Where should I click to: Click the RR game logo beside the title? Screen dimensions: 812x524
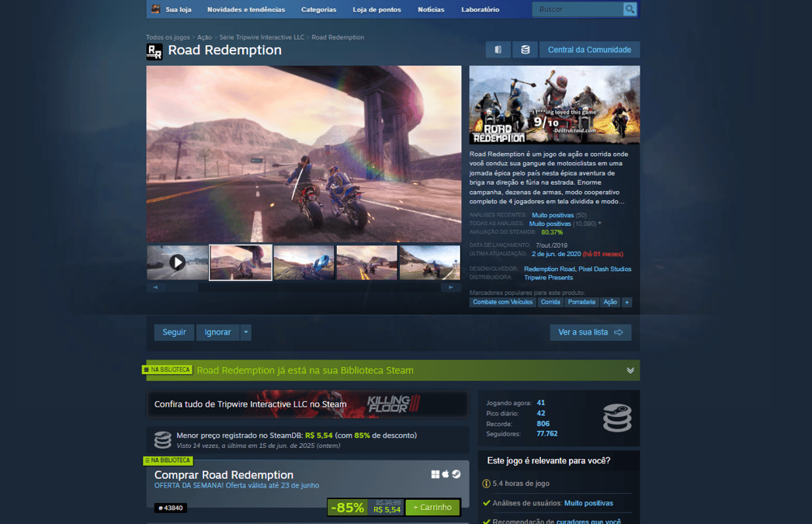154,51
